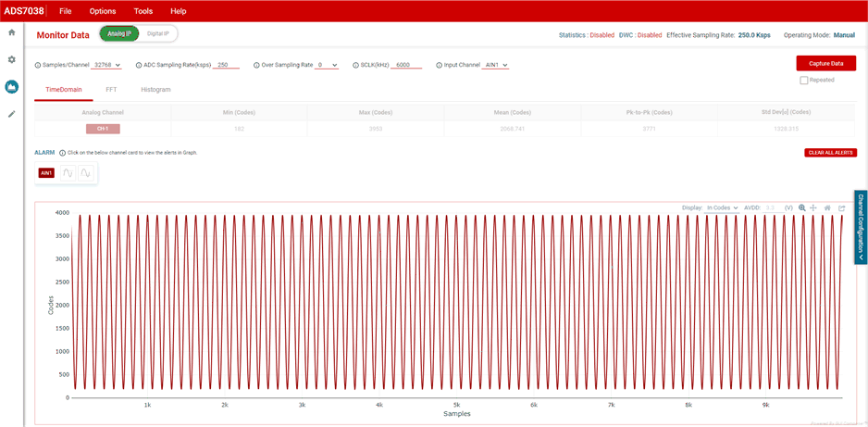Open the Over Sampling Rate dropdown
Screen dimensions: 868x427
pyautogui.click(x=327, y=66)
